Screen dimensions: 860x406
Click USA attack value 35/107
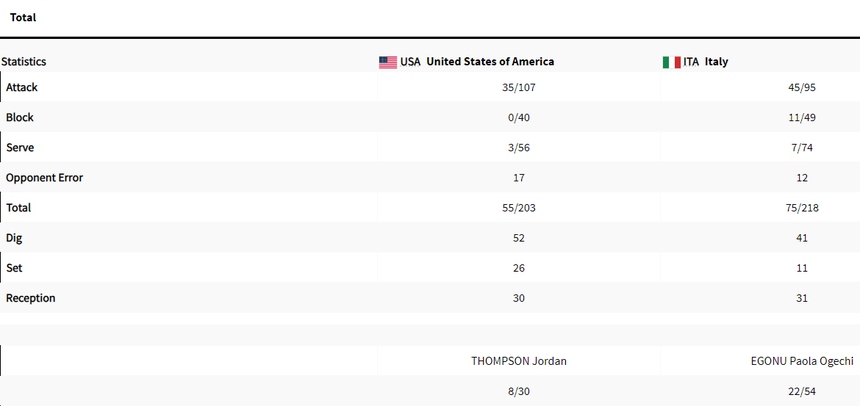(x=518, y=88)
